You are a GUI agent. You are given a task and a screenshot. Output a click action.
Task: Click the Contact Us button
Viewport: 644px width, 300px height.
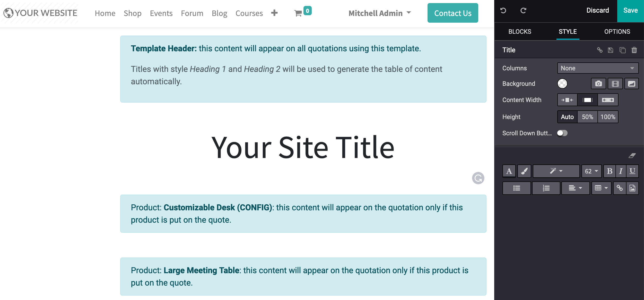click(453, 13)
